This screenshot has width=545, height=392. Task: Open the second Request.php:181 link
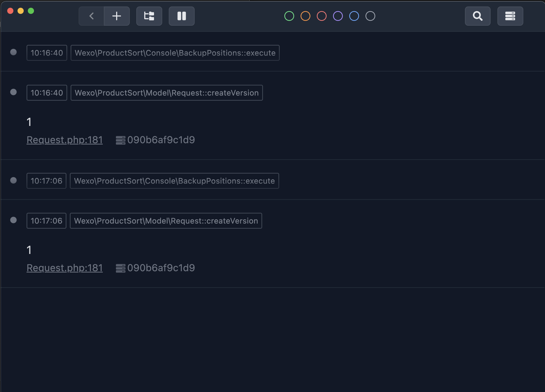point(65,268)
